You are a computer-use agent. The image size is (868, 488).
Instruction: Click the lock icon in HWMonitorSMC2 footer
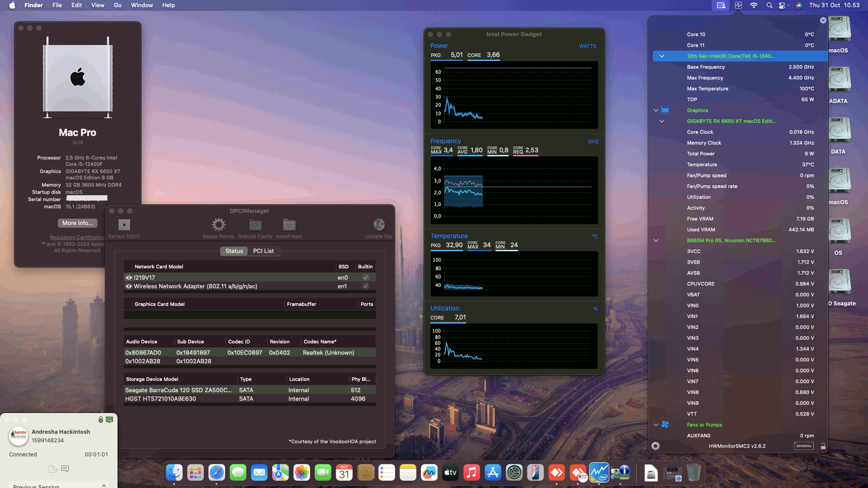click(823, 446)
